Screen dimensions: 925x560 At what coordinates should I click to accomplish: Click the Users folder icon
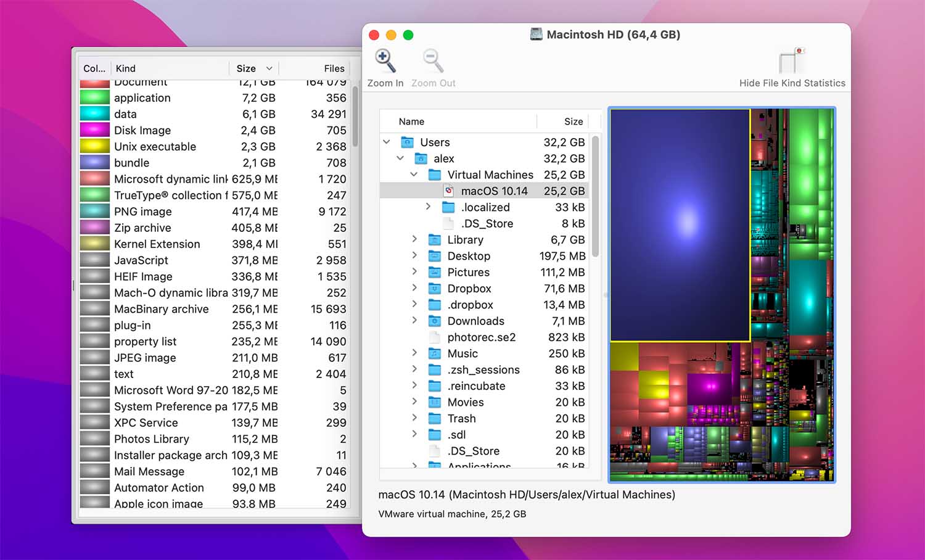(407, 142)
